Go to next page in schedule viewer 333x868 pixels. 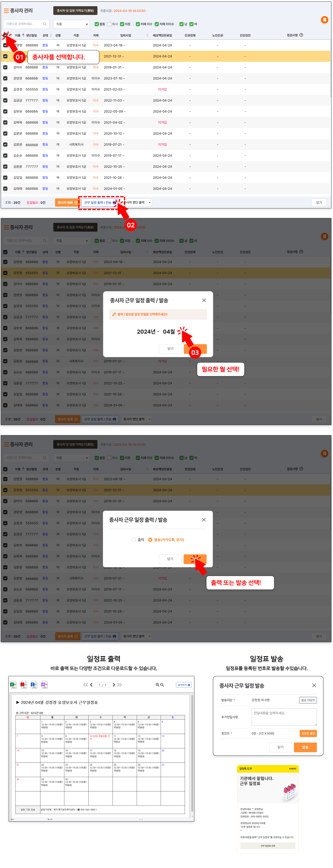click(114, 685)
